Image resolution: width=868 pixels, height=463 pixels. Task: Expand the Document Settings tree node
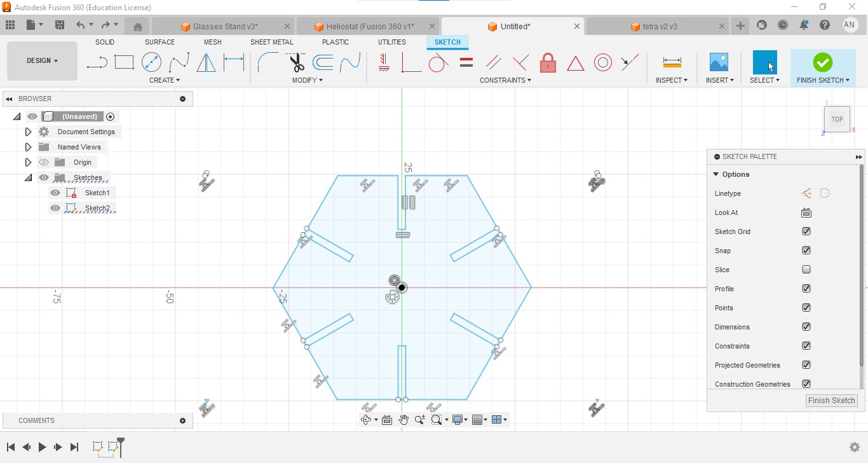[28, 132]
